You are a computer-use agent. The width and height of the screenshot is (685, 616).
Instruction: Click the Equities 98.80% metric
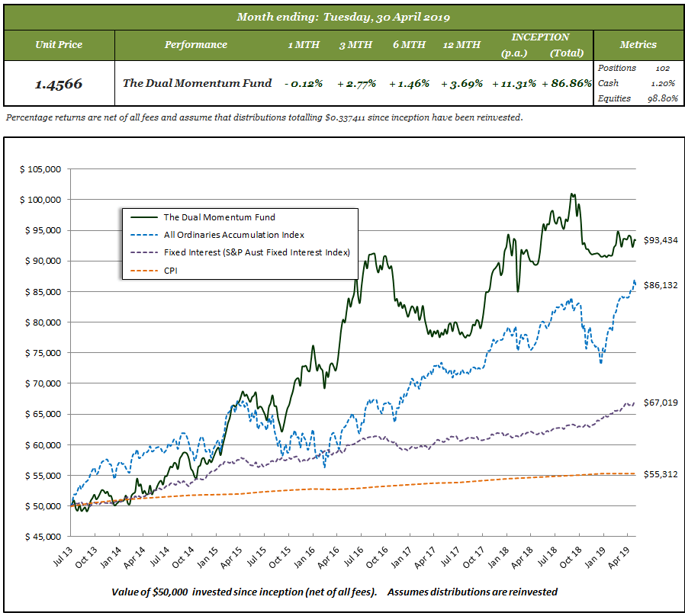(638, 98)
